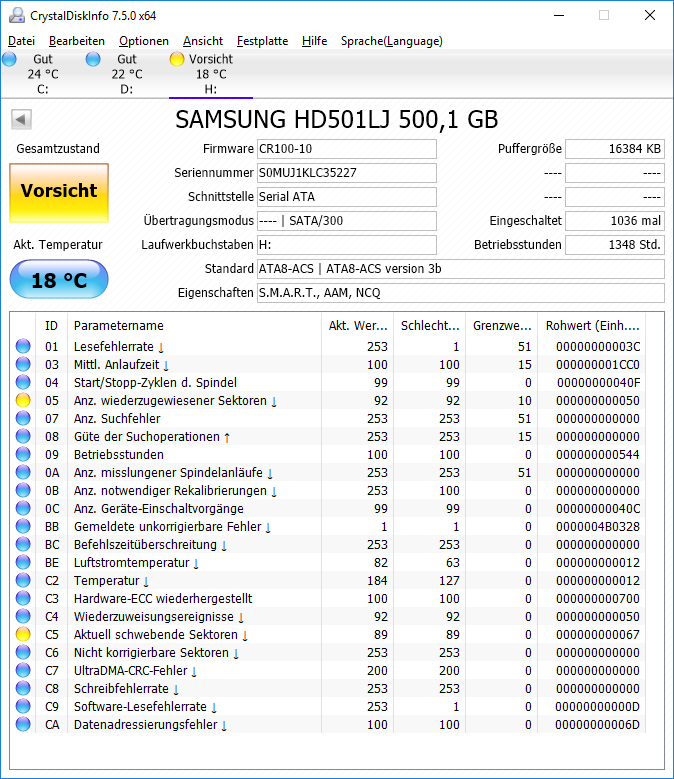Open the Festplatte menu
674x779 pixels.
(262, 41)
